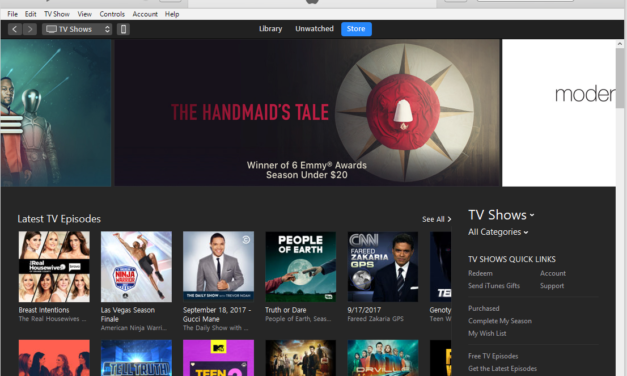Click the People of Earth, Seas... subtitle
Screen dimensions: 627x376
click(x=298, y=319)
